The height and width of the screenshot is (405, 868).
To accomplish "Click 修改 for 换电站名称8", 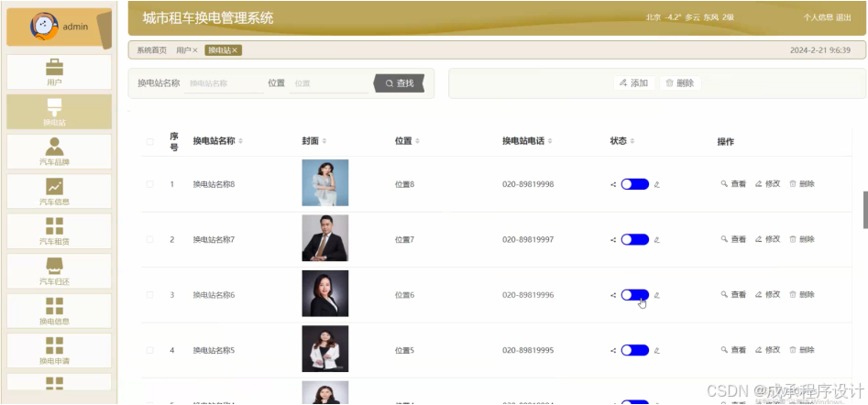I will [768, 184].
